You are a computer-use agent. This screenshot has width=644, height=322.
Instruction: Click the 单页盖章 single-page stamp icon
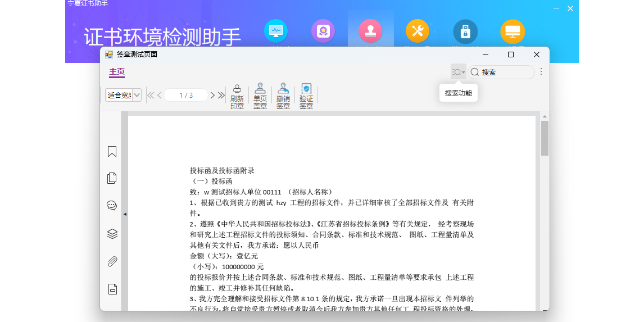click(x=260, y=89)
